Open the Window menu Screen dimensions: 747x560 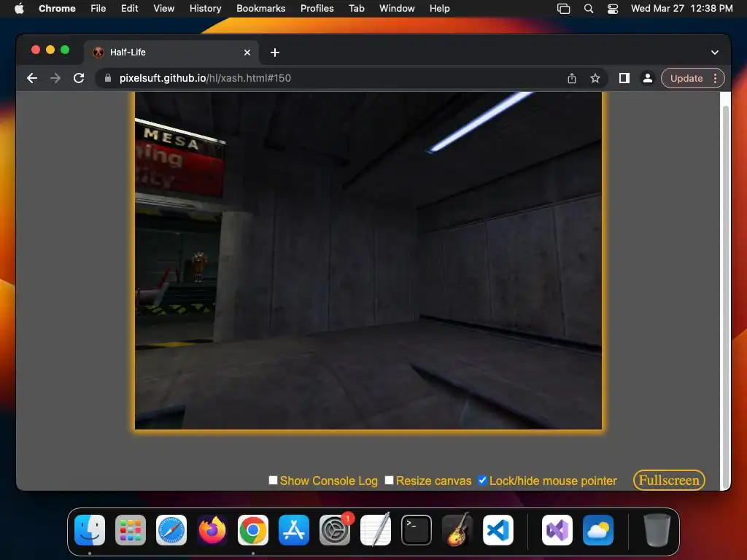[x=397, y=8]
